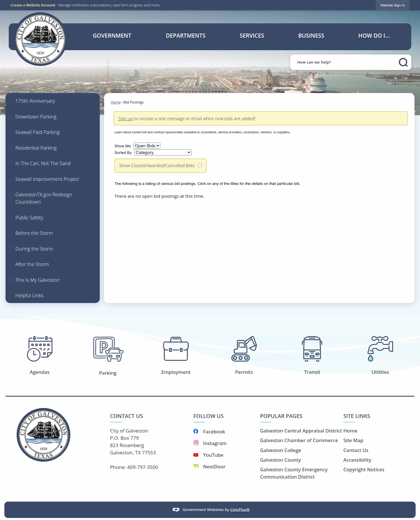Screen dimensions: 420x520
Task: Click the search magnifier icon
Action: coord(403,62)
